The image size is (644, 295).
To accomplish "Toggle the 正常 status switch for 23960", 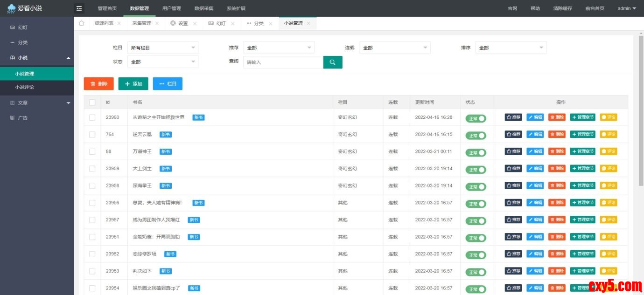I will click(476, 118).
